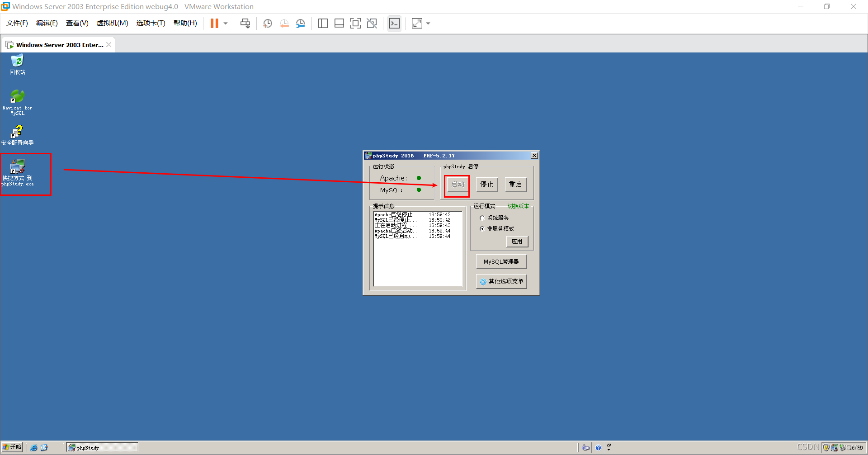Select the 安全配置向导 desktop icon
The width and height of the screenshot is (868, 455).
(17, 136)
